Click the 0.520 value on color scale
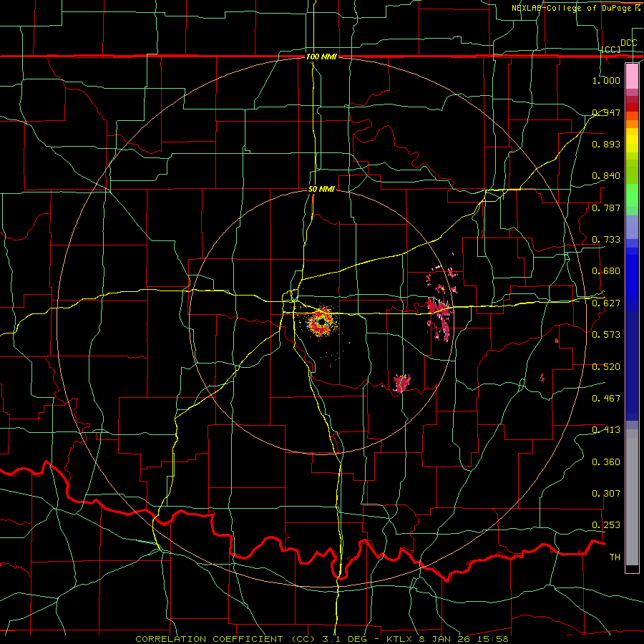 click(606, 367)
